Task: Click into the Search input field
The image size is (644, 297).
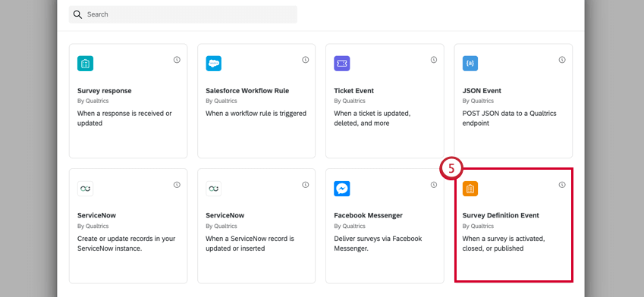Action: (183, 14)
